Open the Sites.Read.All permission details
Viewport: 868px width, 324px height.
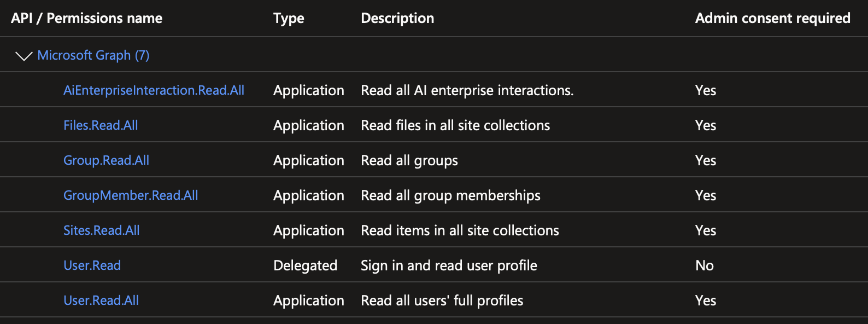[x=101, y=230]
